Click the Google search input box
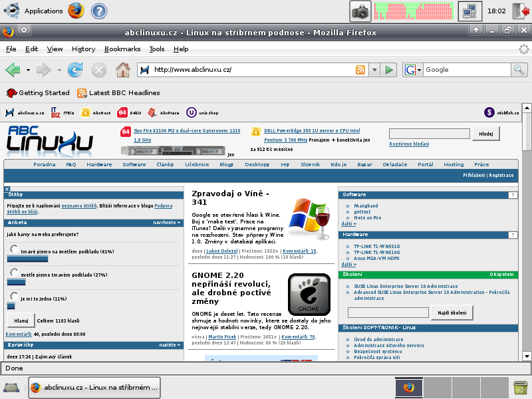Image resolution: width=532 pixels, height=399 pixels. pyautogui.click(x=467, y=70)
